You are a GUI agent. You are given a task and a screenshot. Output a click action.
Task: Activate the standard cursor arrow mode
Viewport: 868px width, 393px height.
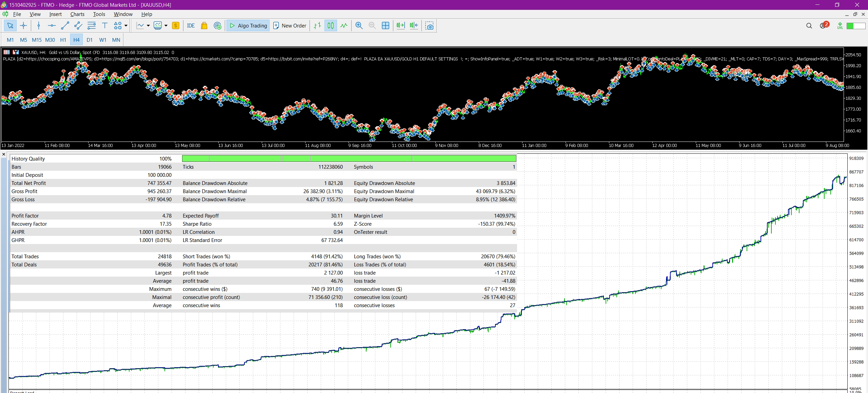(x=10, y=25)
